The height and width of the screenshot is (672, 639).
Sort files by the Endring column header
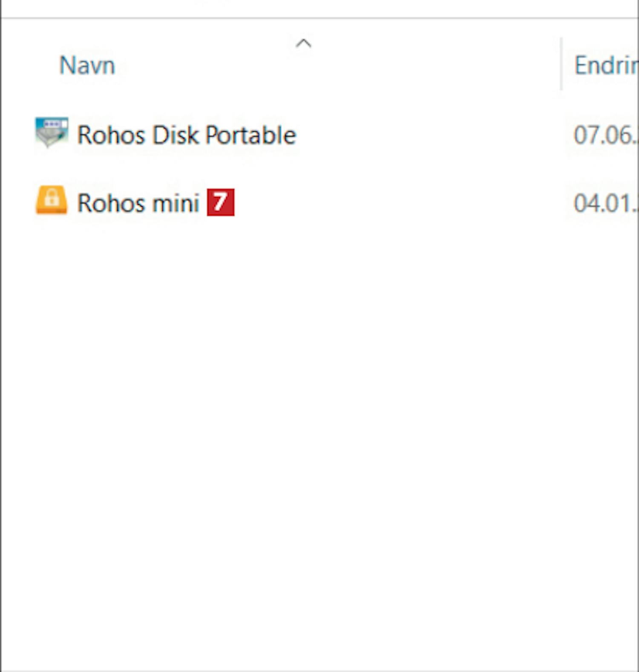[x=606, y=66]
